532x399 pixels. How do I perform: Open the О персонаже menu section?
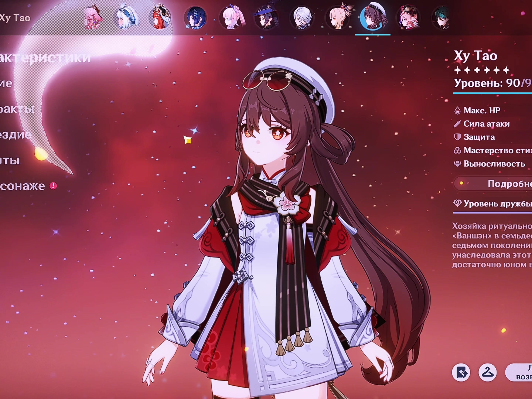pos(22,186)
